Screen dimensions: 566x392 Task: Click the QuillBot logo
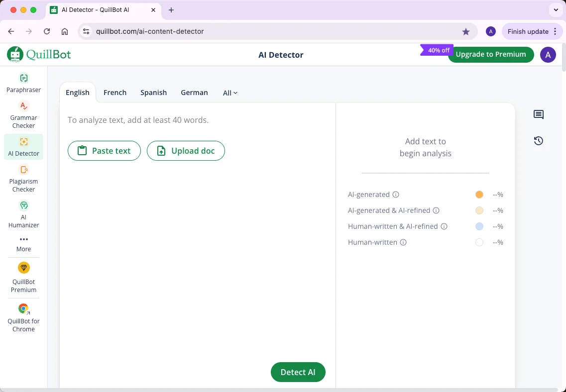39,54
